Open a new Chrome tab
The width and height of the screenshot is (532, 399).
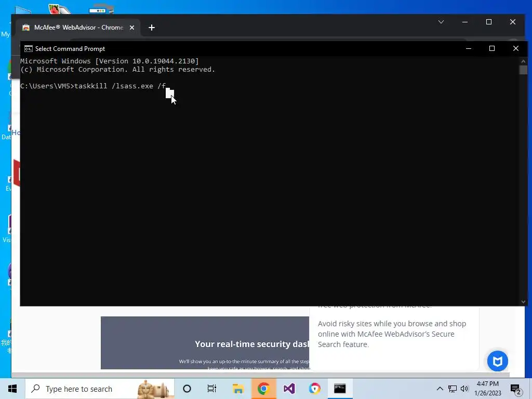(x=152, y=28)
